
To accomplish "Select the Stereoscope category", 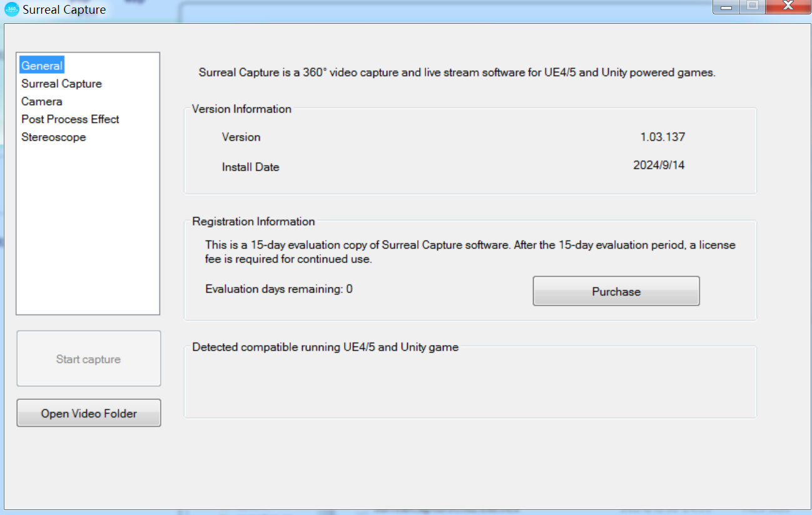I will pyautogui.click(x=54, y=137).
